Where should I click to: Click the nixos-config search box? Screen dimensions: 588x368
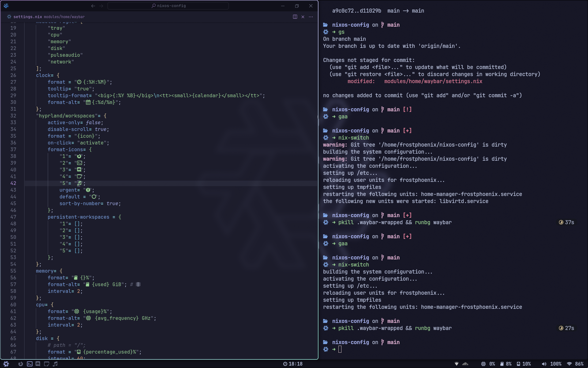coord(168,6)
